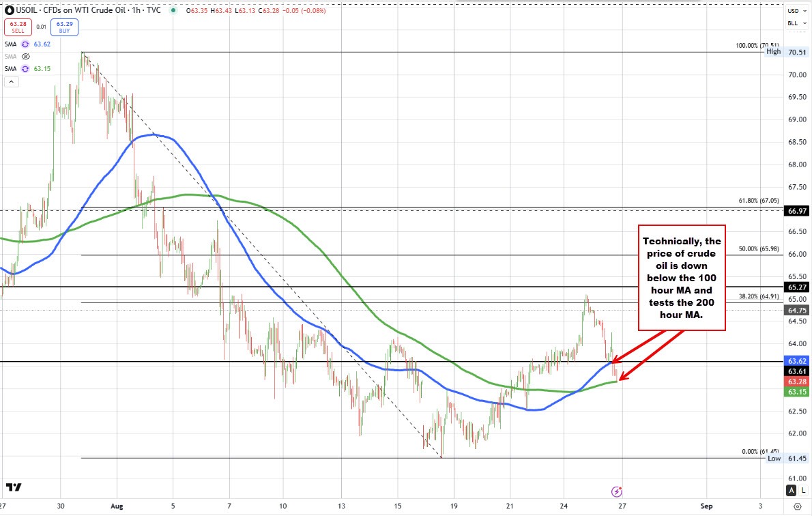This screenshot has width=812, height=516.
Task: Click the 0.00% Fibonacci level label
Action: pyautogui.click(x=760, y=452)
